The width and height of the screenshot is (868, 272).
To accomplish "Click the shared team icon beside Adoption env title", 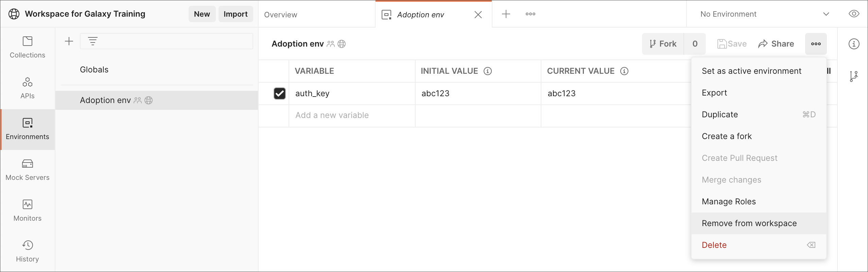I will (331, 44).
